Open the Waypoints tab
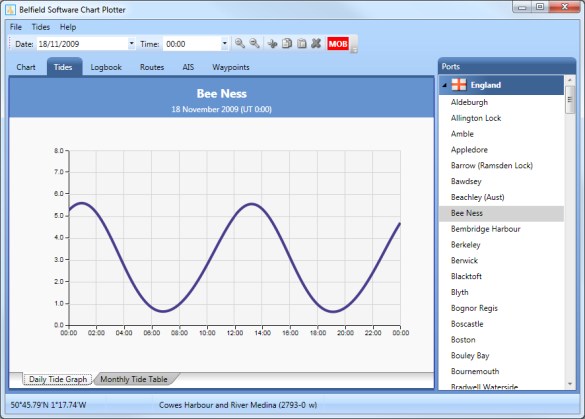This screenshot has height=419, width=585. pos(231,67)
